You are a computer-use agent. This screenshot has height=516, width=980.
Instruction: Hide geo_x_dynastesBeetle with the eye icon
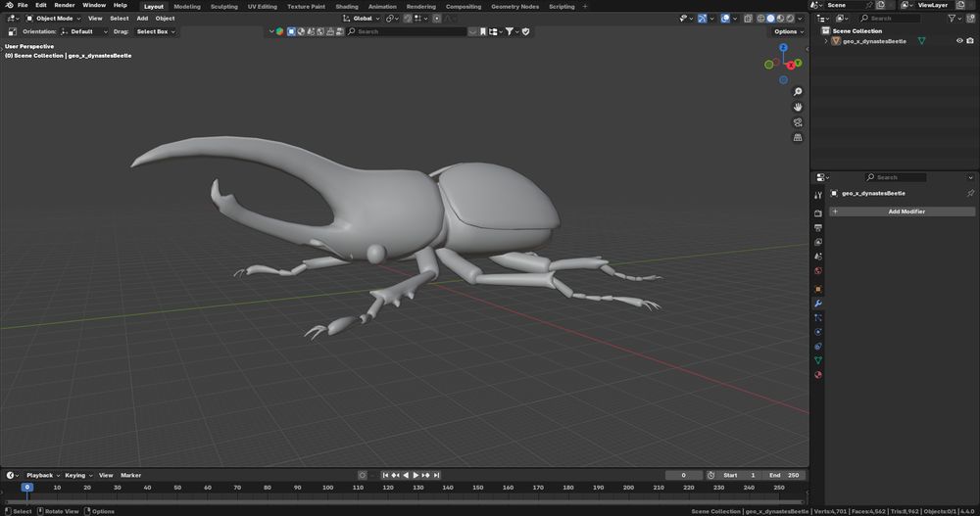(959, 41)
